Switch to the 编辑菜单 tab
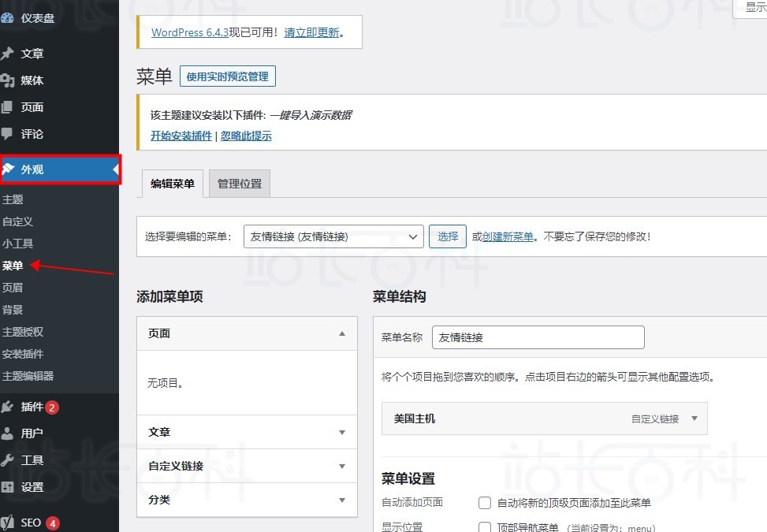Screen dimensions: 767x532 point(172,184)
